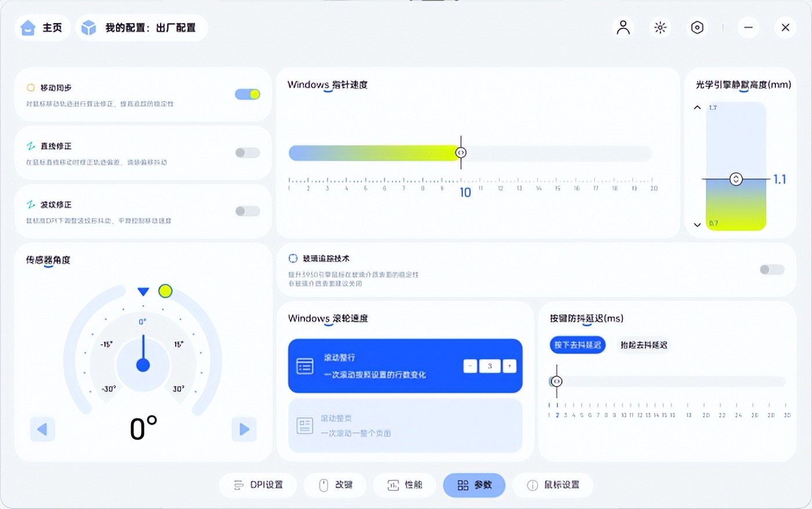This screenshot has width=812, height=509.
Task: Open the settings gear icon
Action: (697, 27)
